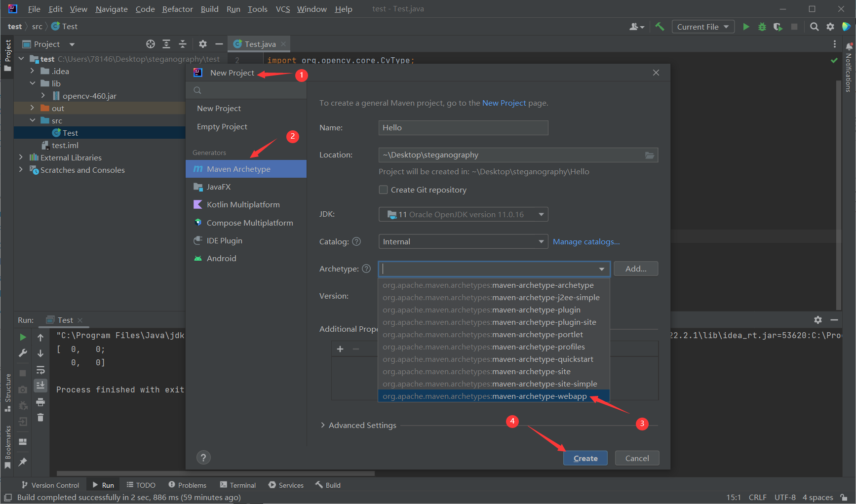The width and height of the screenshot is (856, 504).
Task: Follow the New Project page link
Action: tap(504, 103)
